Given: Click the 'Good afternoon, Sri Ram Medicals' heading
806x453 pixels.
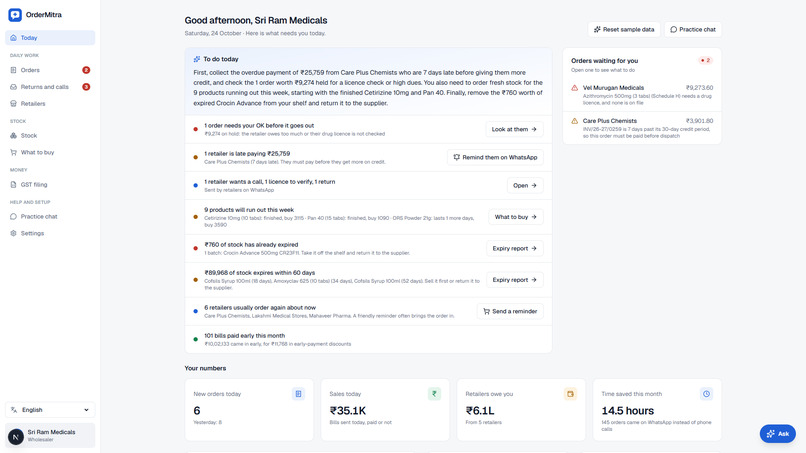Looking at the screenshot, I should 256,21.
